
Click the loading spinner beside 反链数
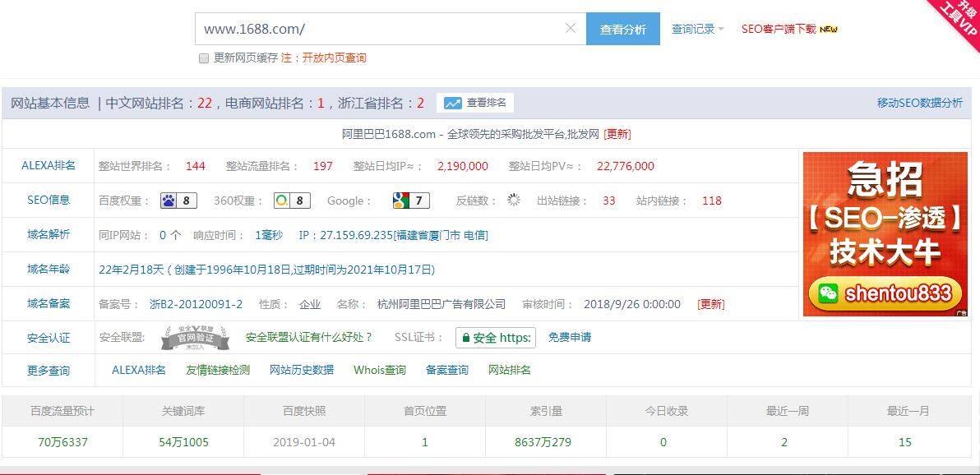point(513,200)
